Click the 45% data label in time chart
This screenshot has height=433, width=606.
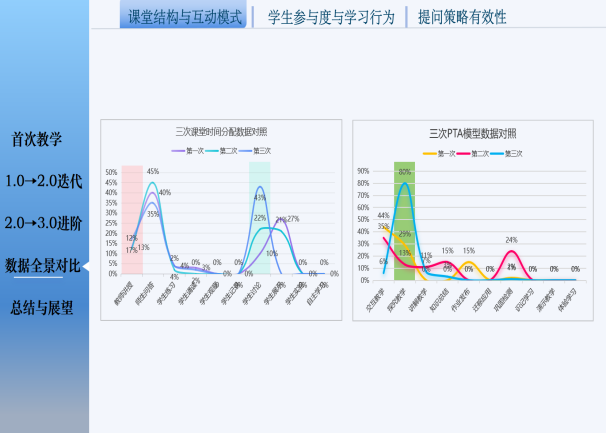tap(153, 171)
